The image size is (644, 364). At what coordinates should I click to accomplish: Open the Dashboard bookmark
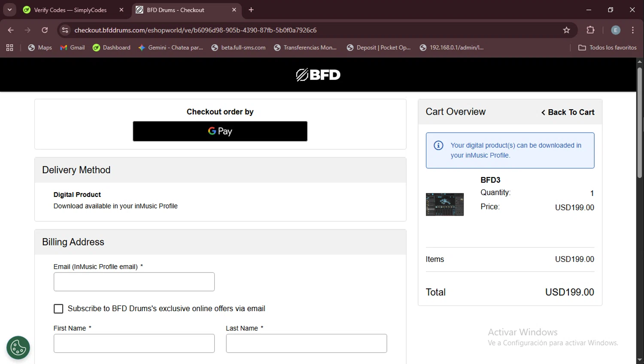point(112,48)
